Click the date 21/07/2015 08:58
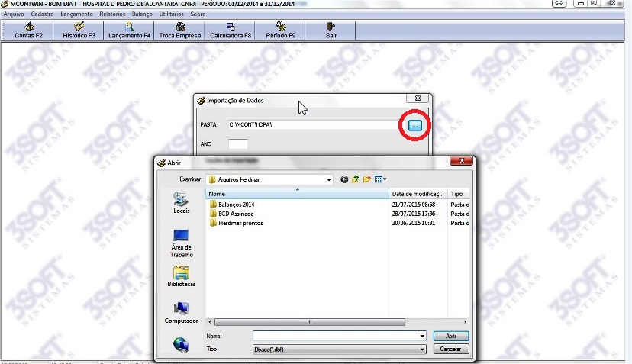Viewport: 632px width, 364px height. [414, 205]
